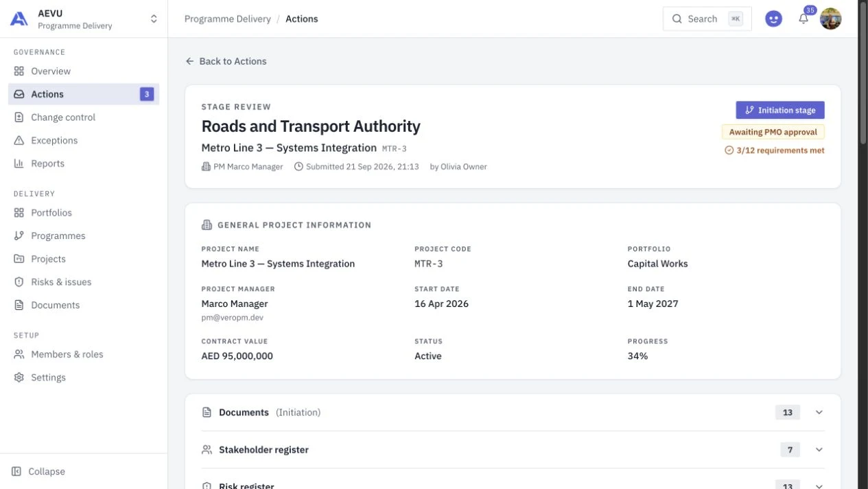The width and height of the screenshot is (868, 489).
Task: Click the AEVU logo icon
Action: coord(19,19)
